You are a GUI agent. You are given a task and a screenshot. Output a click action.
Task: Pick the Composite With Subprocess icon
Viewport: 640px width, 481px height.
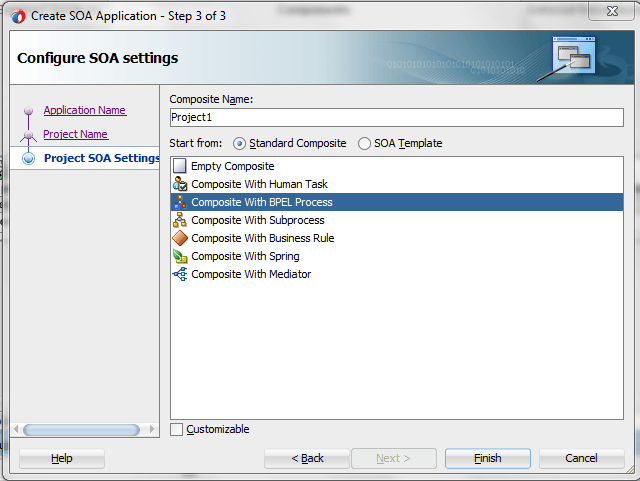pos(180,220)
